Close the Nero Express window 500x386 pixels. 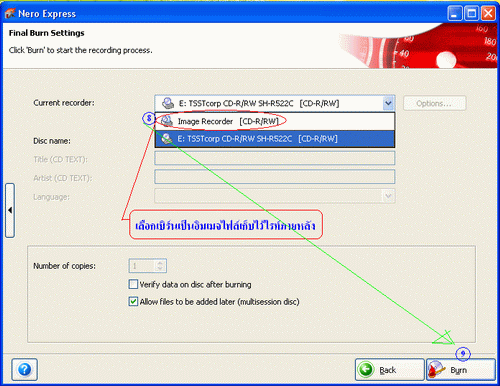488,14
